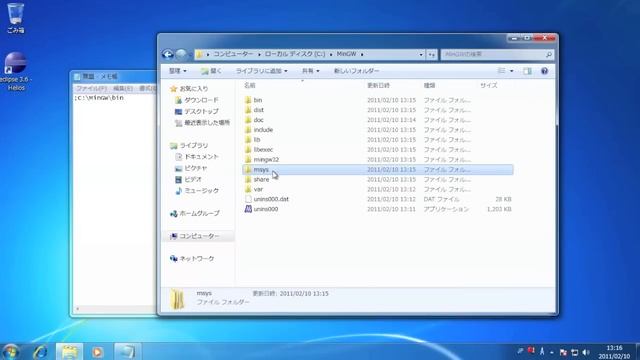Open address bar history dropdown arrow

click(421, 54)
